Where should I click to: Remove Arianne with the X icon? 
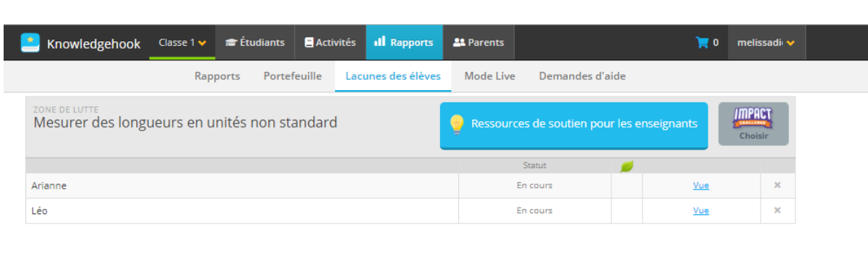pyautogui.click(x=777, y=186)
